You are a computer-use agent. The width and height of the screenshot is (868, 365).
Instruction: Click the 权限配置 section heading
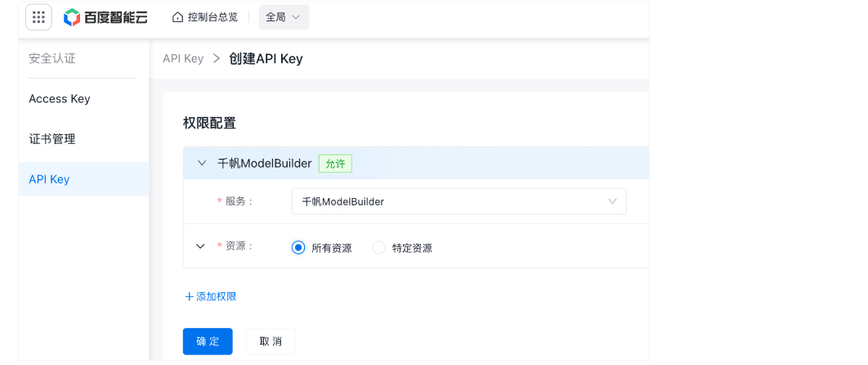point(210,124)
